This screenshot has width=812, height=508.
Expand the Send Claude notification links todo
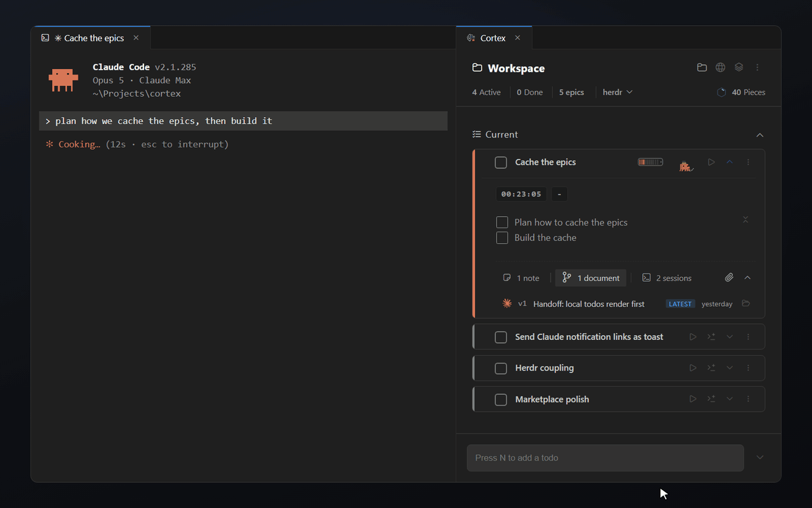(729, 337)
